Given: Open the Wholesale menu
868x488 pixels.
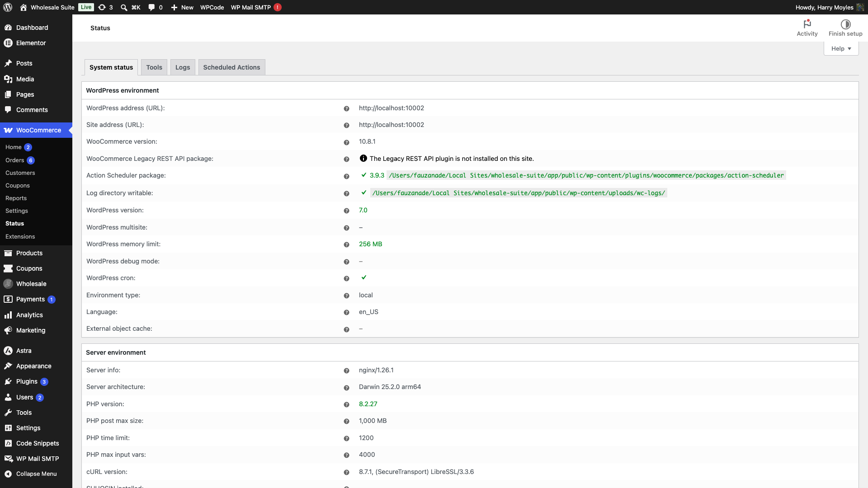Looking at the screenshot, I should 36,284.
